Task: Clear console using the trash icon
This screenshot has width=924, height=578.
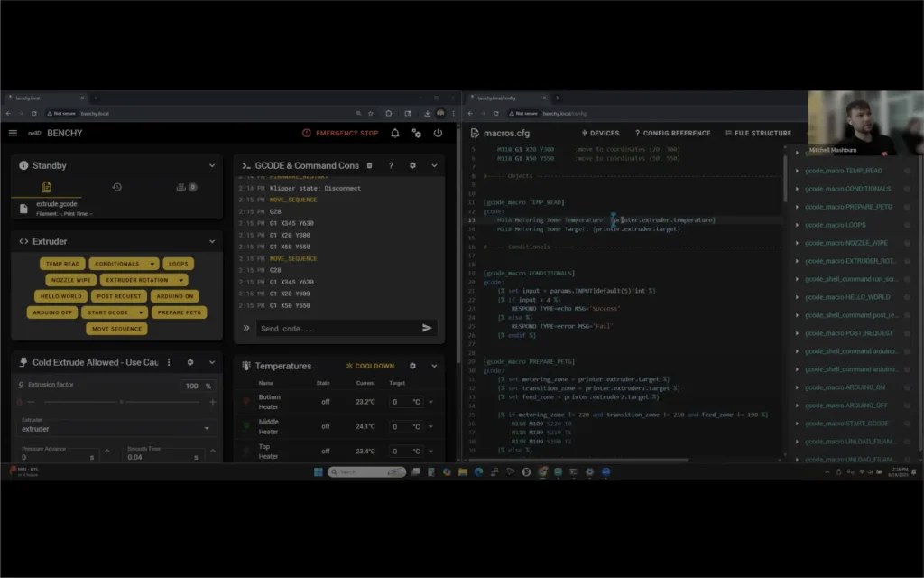Action: click(x=369, y=165)
